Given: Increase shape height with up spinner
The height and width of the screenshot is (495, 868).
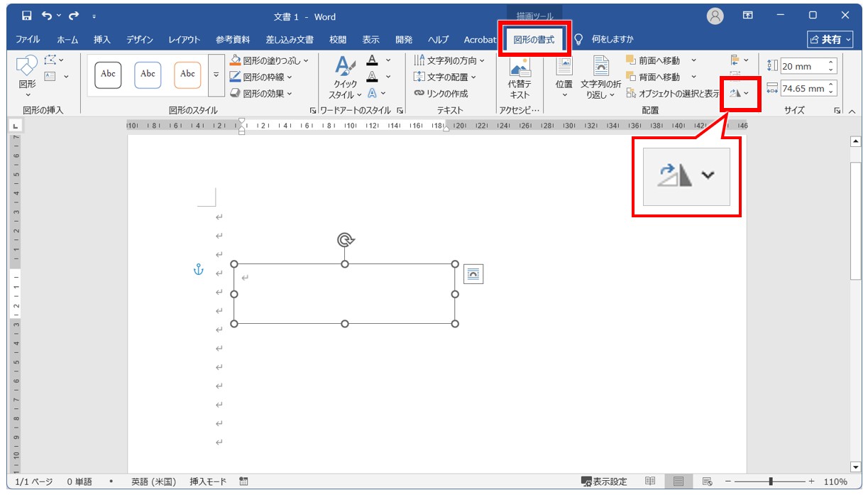Looking at the screenshot, I should pyautogui.click(x=832, y=62).
